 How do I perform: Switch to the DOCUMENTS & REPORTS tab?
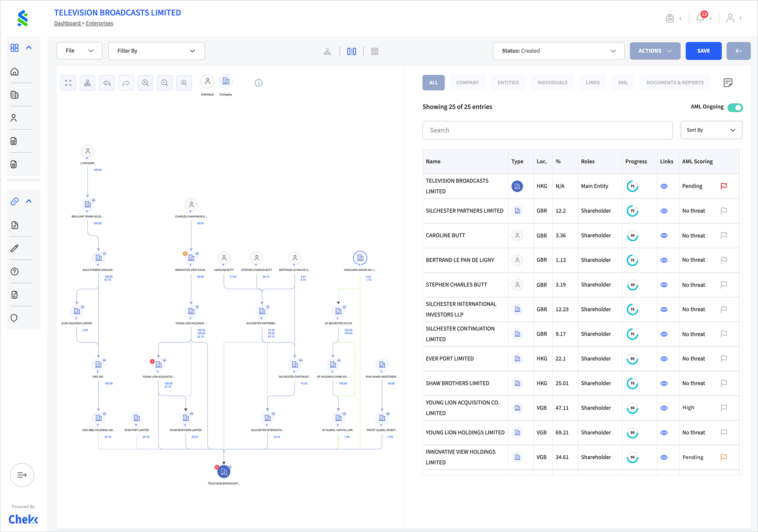click(x=675, y=83)
